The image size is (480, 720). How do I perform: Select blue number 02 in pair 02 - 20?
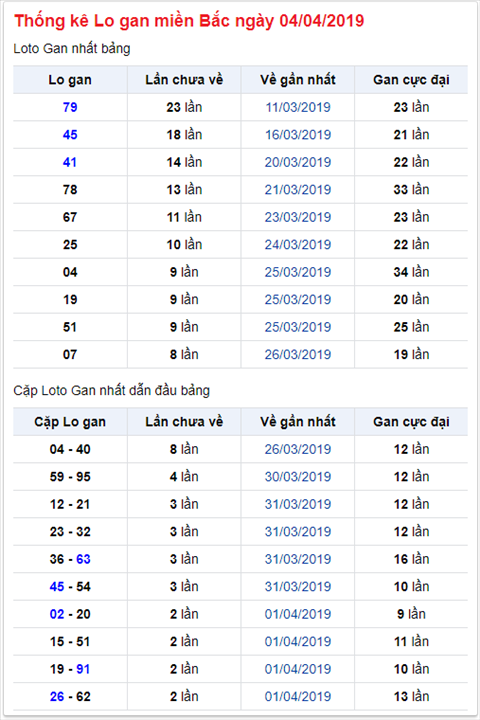click(57, 614)
